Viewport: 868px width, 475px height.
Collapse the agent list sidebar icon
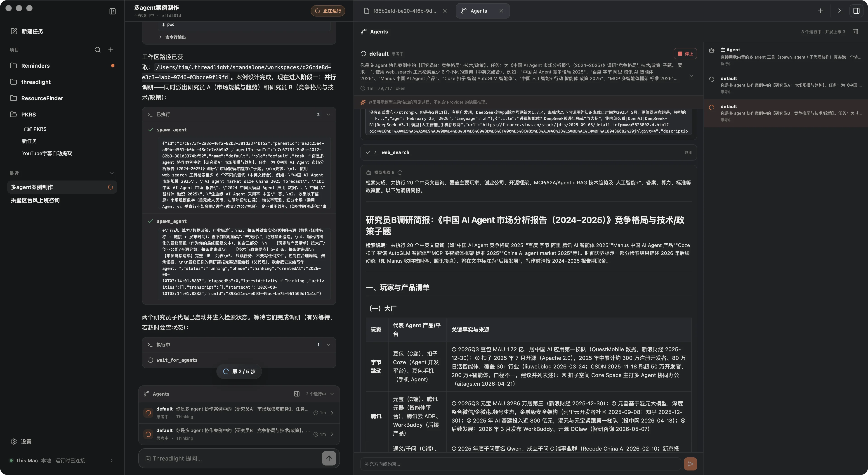tap(855, 32)
